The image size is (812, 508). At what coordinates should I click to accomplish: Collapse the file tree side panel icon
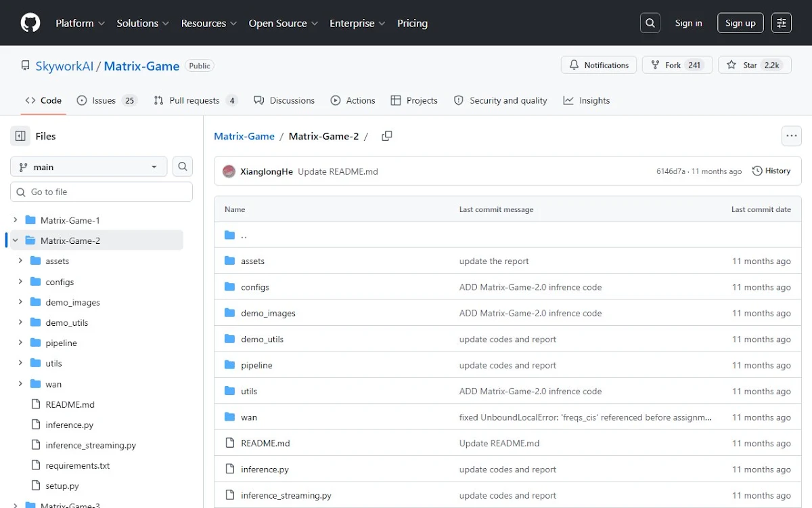(x=20, y=136)
